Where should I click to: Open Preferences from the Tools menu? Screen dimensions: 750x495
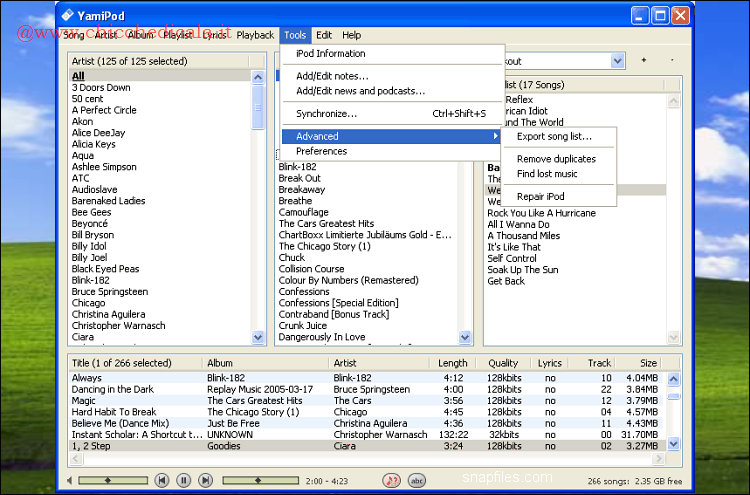[x=321, y=151]
